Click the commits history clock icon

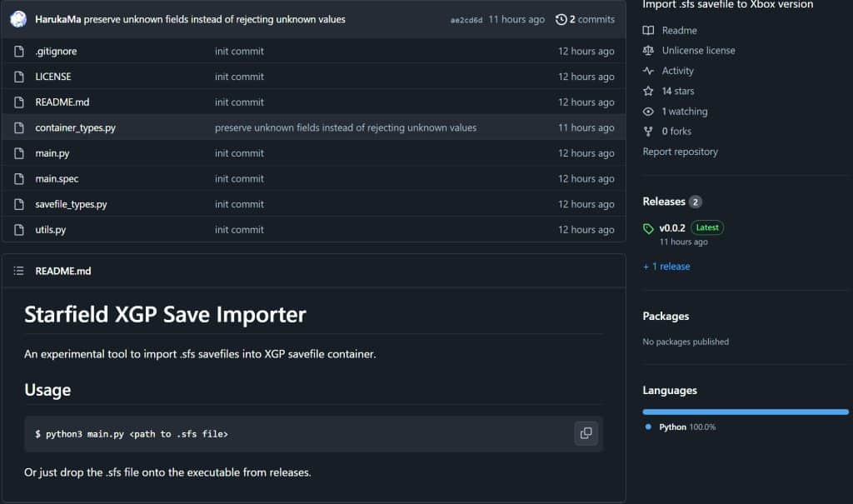(561, 20)
